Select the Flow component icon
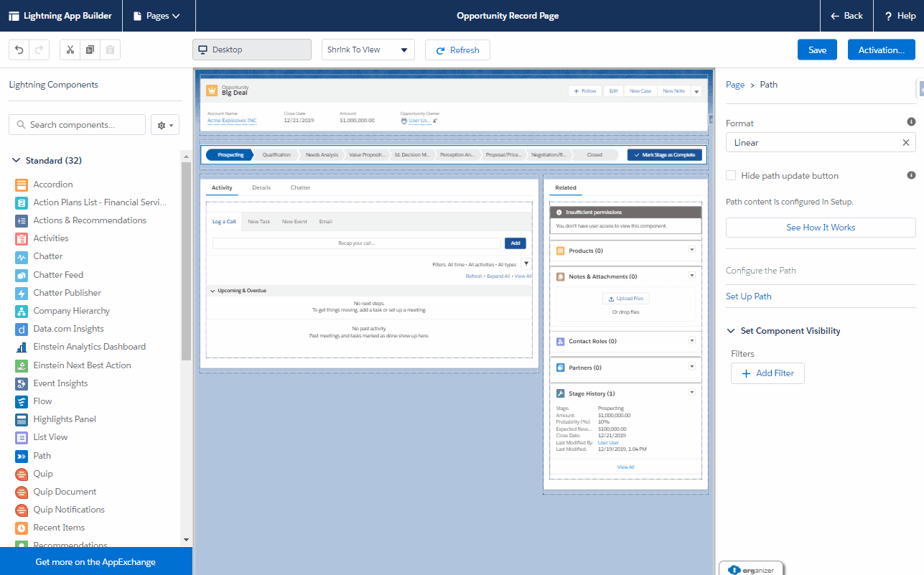 21,401
